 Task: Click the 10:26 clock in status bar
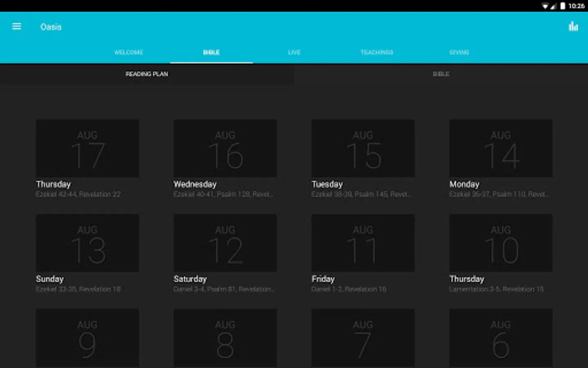click(576, 6)
